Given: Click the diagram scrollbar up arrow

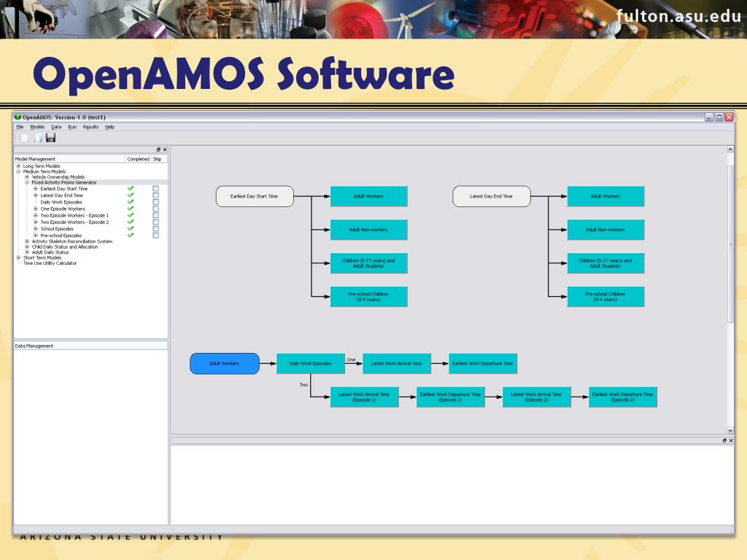Looking at the screenshot, I should pos(729,149).
